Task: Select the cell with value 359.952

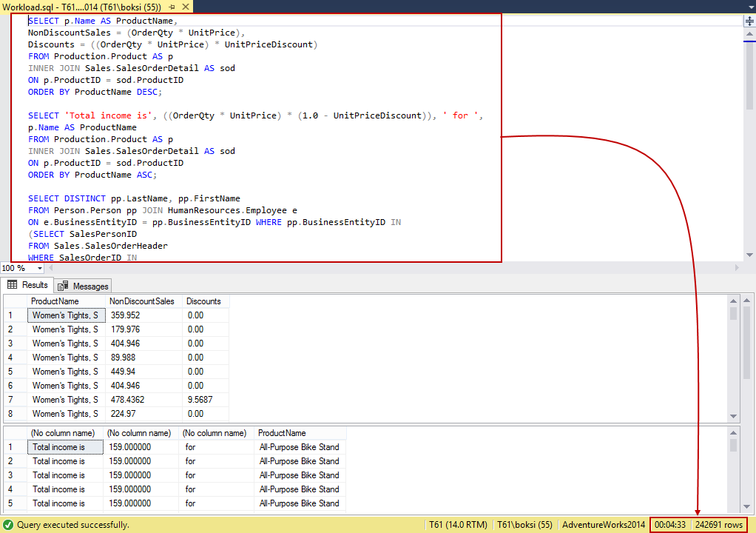Action: [144, 315]
